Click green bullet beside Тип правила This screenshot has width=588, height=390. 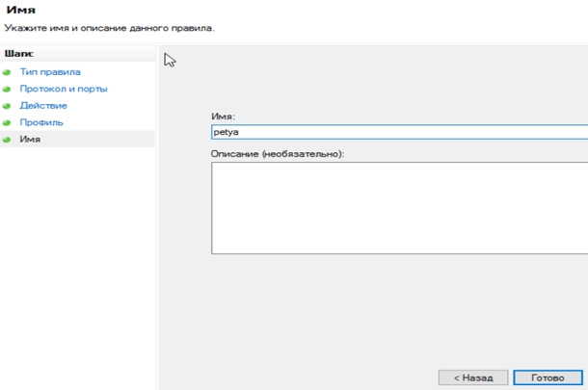(x=7, y=72)
